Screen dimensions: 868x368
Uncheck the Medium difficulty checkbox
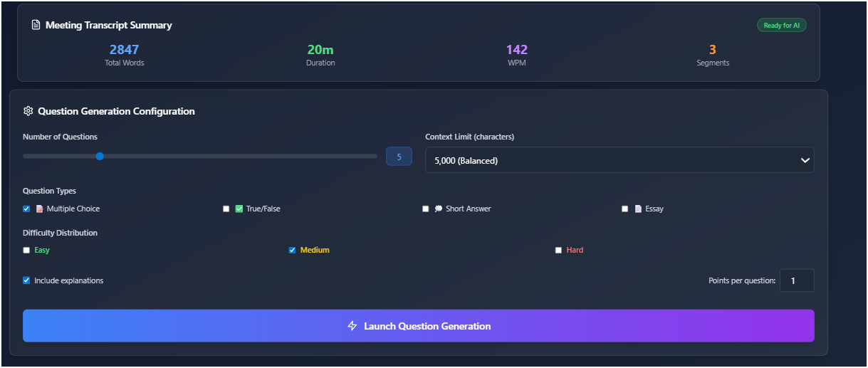click(x=292, y=251)
